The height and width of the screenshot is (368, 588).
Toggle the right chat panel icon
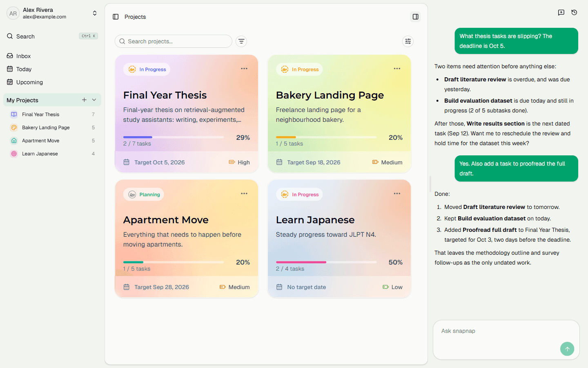point(415,17)
